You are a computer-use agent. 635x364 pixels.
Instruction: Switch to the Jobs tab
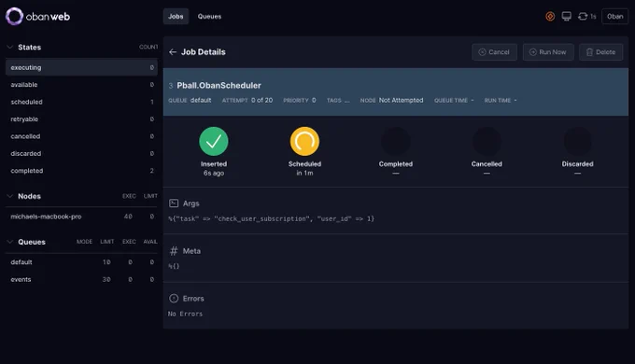[x=176, y=17]
